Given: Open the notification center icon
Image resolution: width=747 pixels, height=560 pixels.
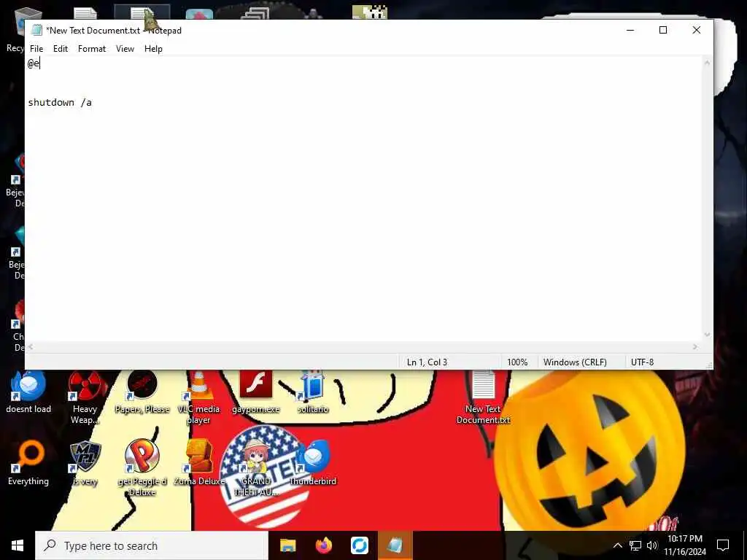Looking at the screenshot, I should (723, 545).
